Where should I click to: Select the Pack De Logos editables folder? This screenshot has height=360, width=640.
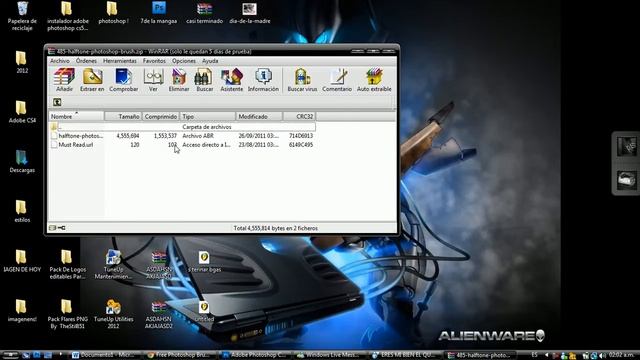tap(67, 264)
